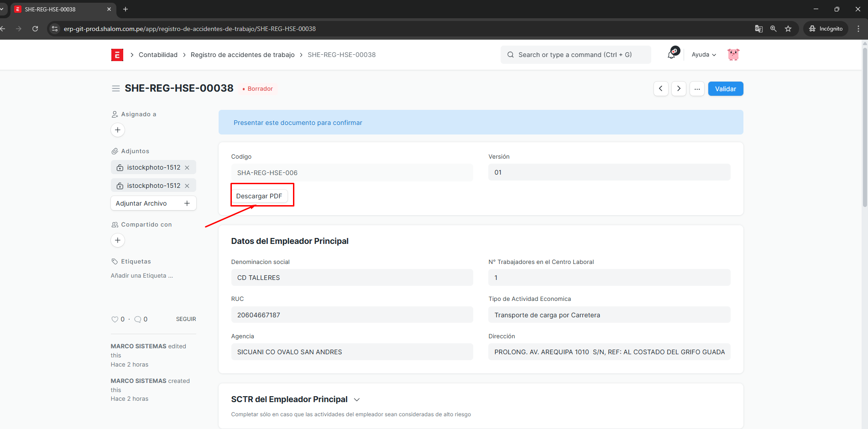Collapse SCTR del Empleador Principal section

(x=357, y=400)
